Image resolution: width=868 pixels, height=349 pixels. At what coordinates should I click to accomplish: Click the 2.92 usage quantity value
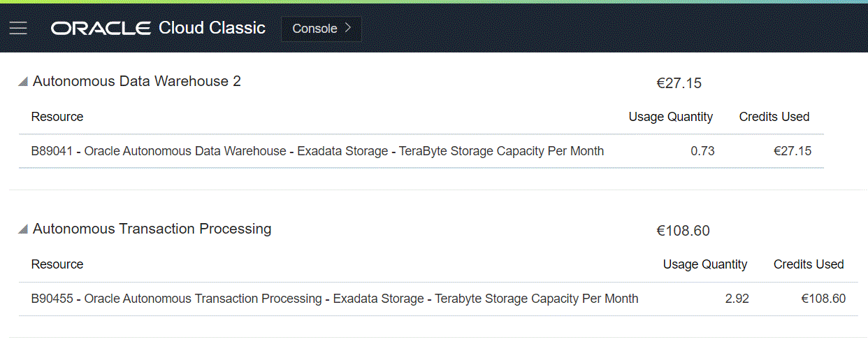(737, 299)
